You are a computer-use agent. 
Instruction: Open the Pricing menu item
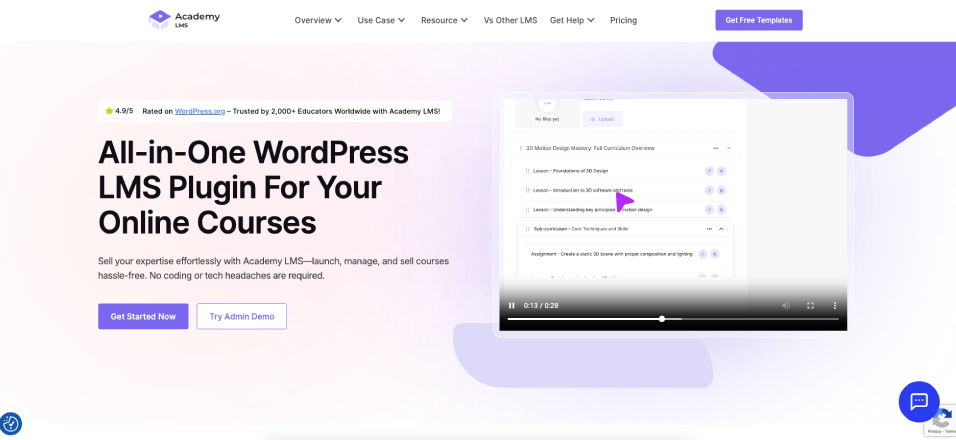(x=623, y=20)
